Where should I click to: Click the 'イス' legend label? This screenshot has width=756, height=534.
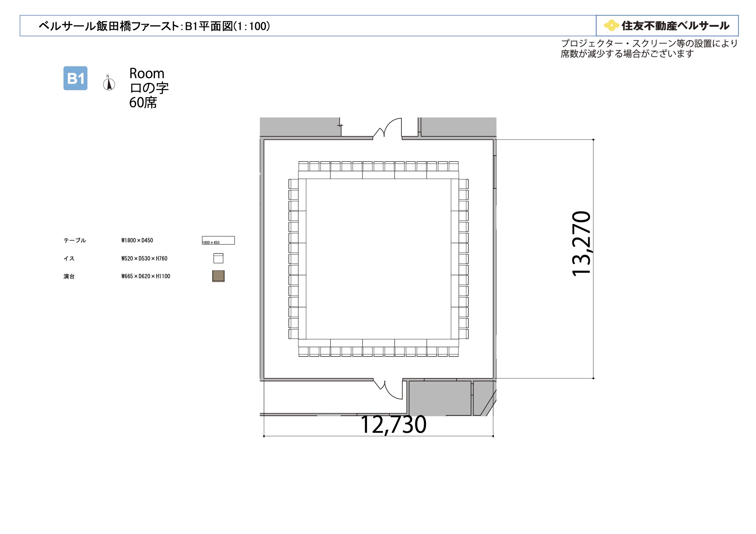[x=69, y=258]
